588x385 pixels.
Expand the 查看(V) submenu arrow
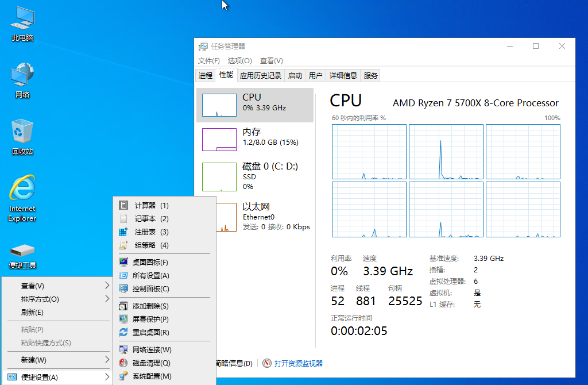click(107, 286)
